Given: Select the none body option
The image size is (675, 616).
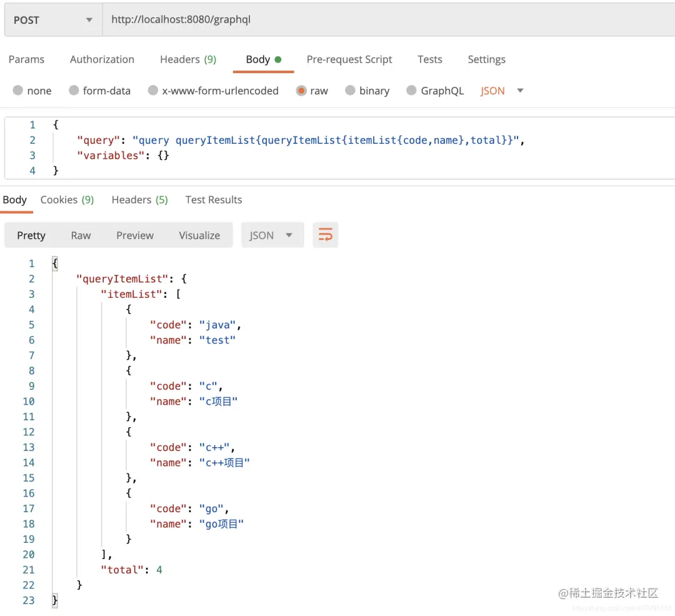Looking at the screenshot, I should pos(32,91).
